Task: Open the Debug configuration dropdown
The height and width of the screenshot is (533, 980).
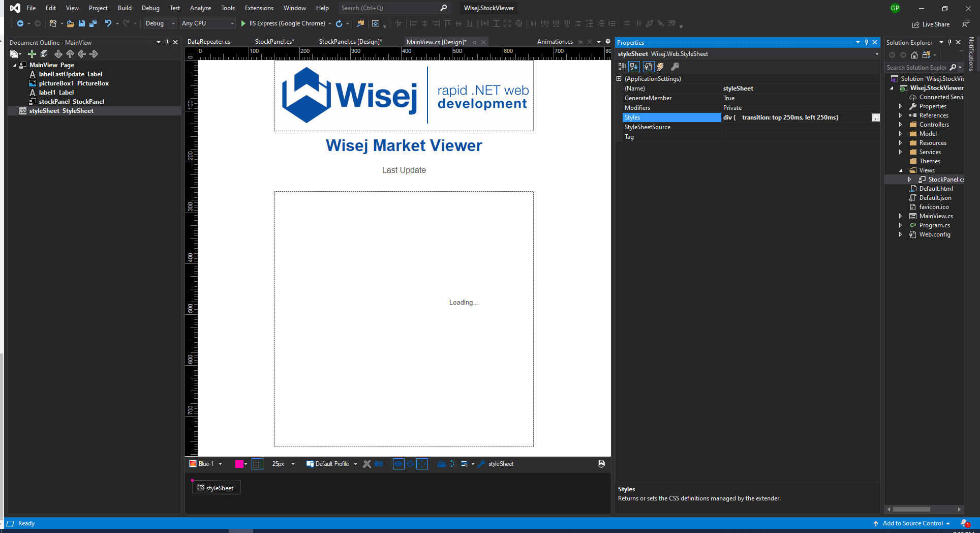Action: point(159,23)
